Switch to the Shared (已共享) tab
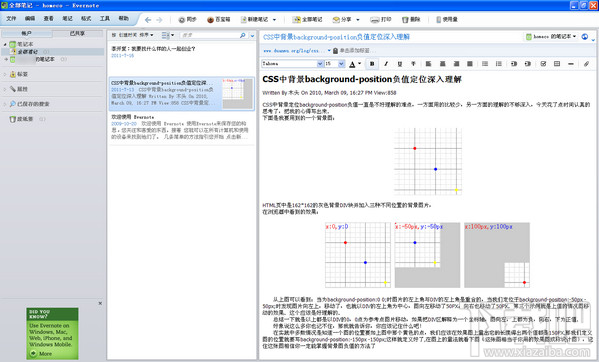 78,34
